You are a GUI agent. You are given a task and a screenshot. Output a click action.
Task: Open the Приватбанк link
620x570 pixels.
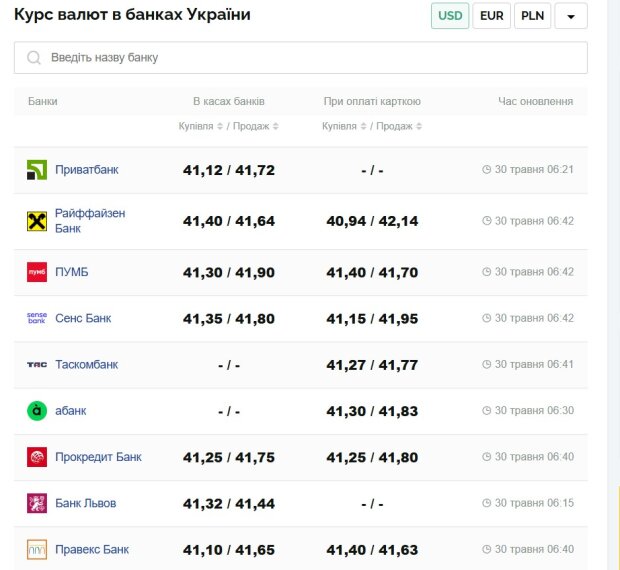pyautogui.click(x=87, y=170)
